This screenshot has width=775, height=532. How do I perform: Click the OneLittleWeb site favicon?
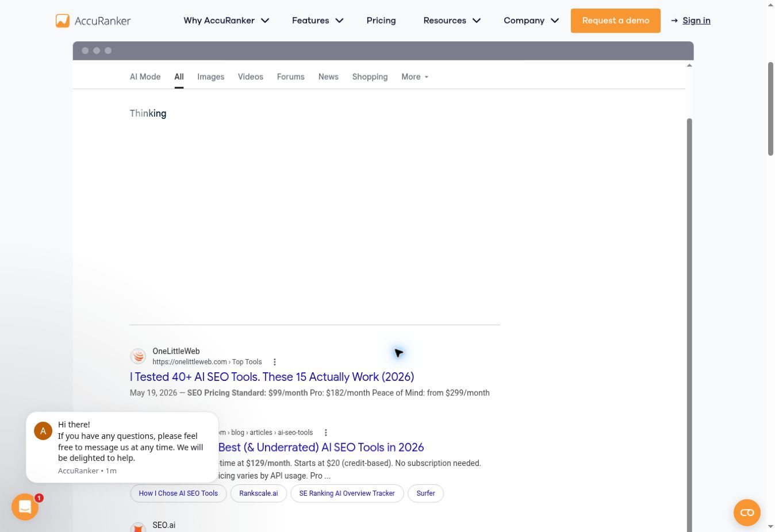coord(138,356)
